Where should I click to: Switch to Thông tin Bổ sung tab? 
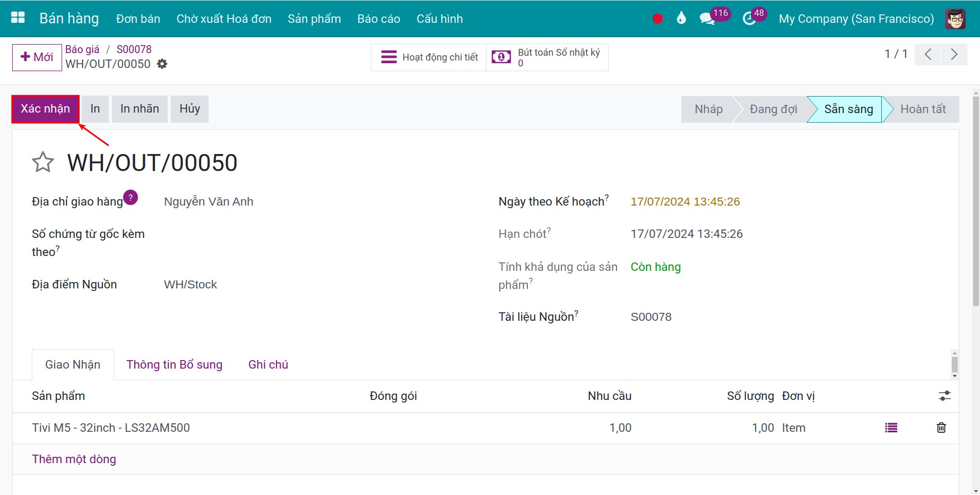(174, 364)
